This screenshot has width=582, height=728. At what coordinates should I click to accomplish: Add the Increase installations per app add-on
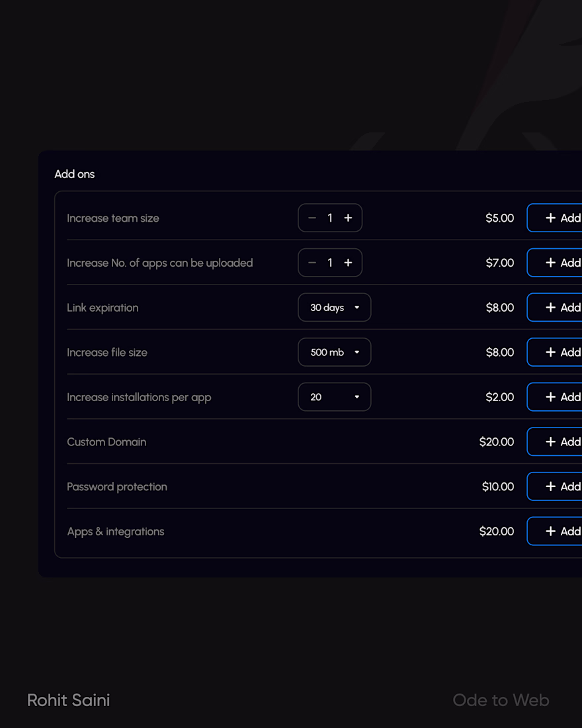point(555,397)
